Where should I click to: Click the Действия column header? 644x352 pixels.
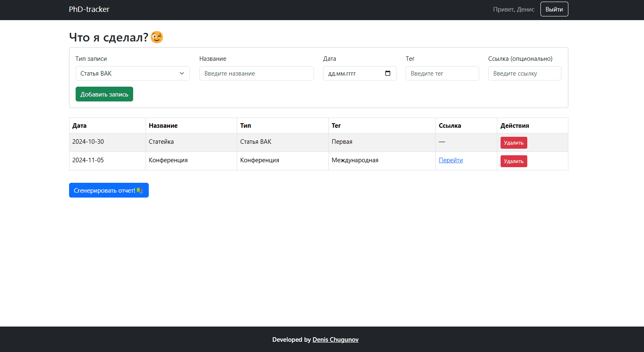point(515,126)
